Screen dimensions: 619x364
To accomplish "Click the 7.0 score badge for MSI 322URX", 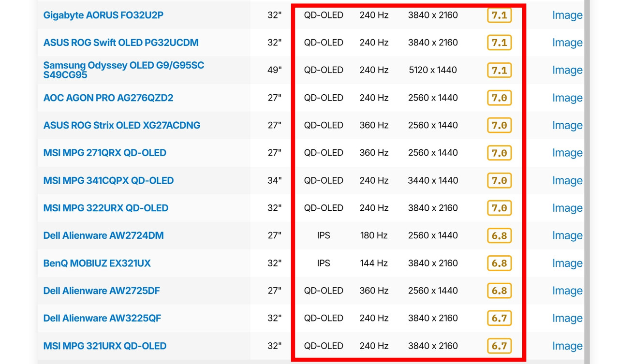I will pos(499,208).
